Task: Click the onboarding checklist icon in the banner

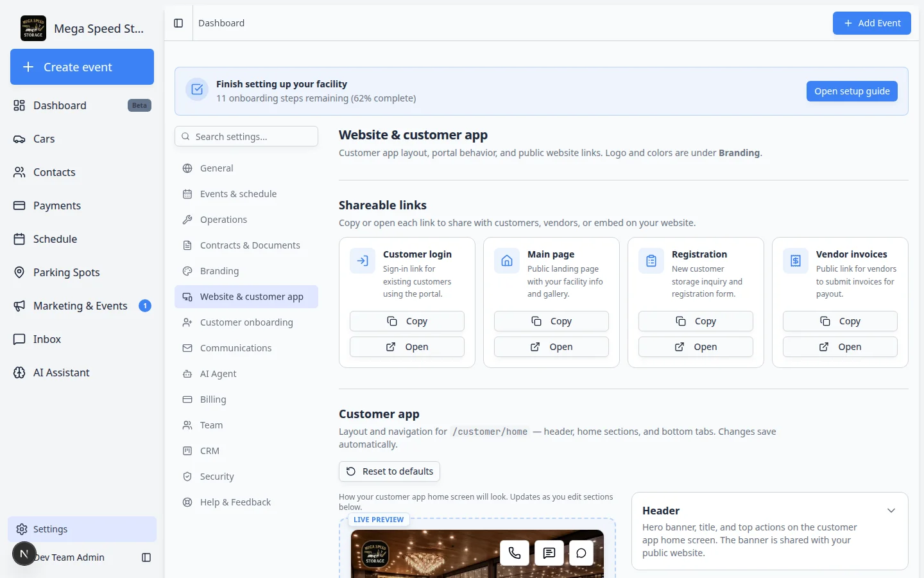Action: pos(198,90)
